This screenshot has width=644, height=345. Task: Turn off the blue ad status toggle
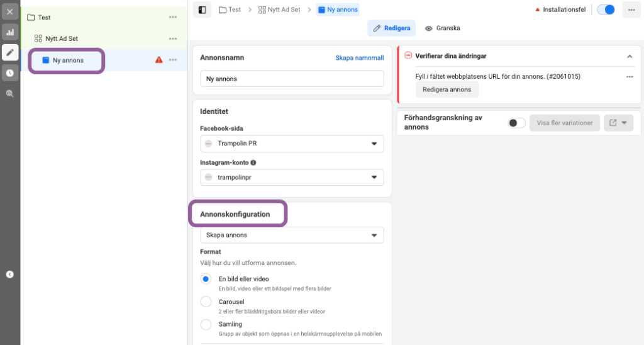click(x=606, y=10)
